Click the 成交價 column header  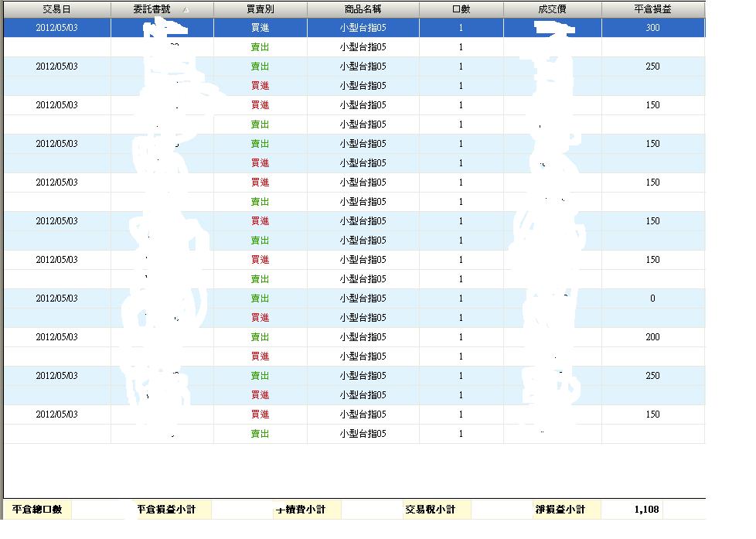(553, 9)
